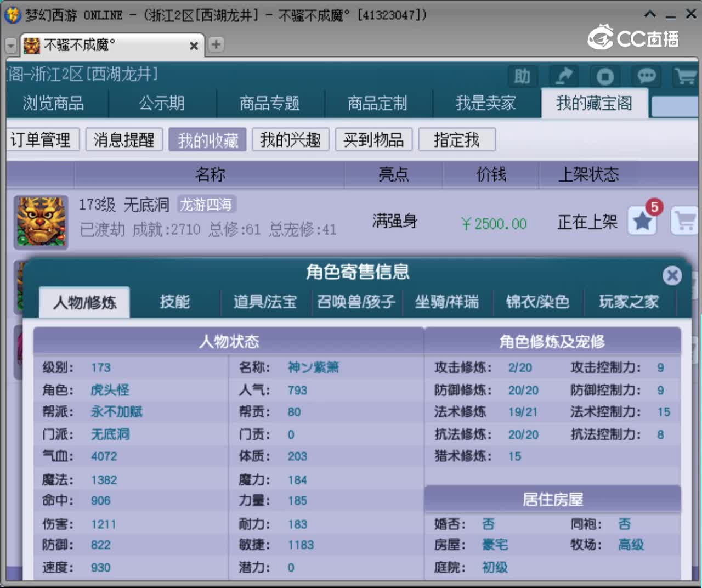The width and height of the screenshot is (702, 588).
Task: Click the 角色修炼及宠修 section header
Action: [553, 342]
